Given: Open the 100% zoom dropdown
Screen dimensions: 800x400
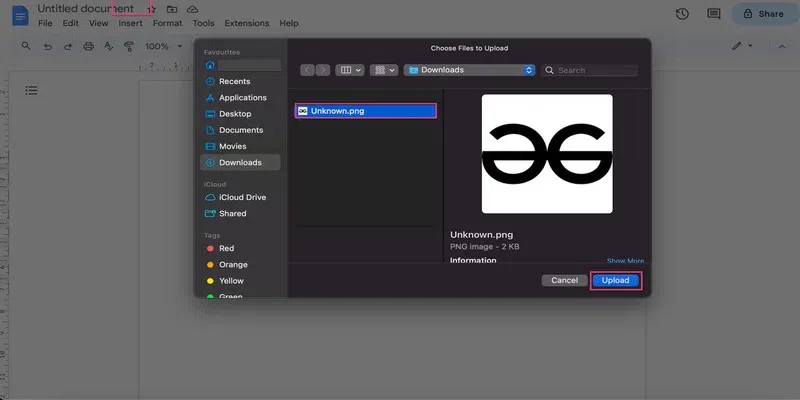Looking at the screenshot, I should pos(163,46).
